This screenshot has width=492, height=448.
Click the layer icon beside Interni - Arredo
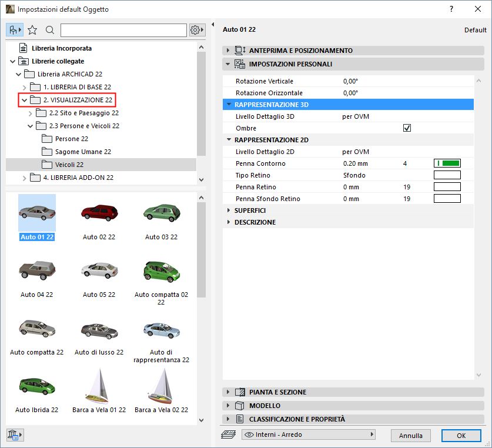click(229, 435)
